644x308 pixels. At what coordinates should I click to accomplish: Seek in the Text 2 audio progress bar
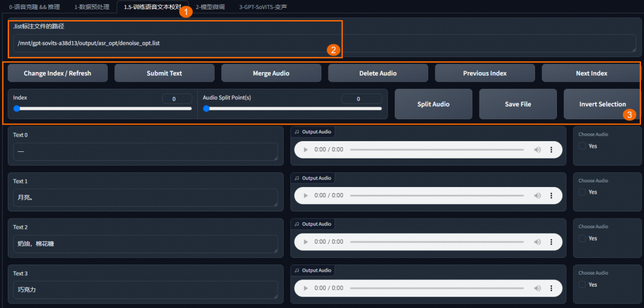click(436, 242)
